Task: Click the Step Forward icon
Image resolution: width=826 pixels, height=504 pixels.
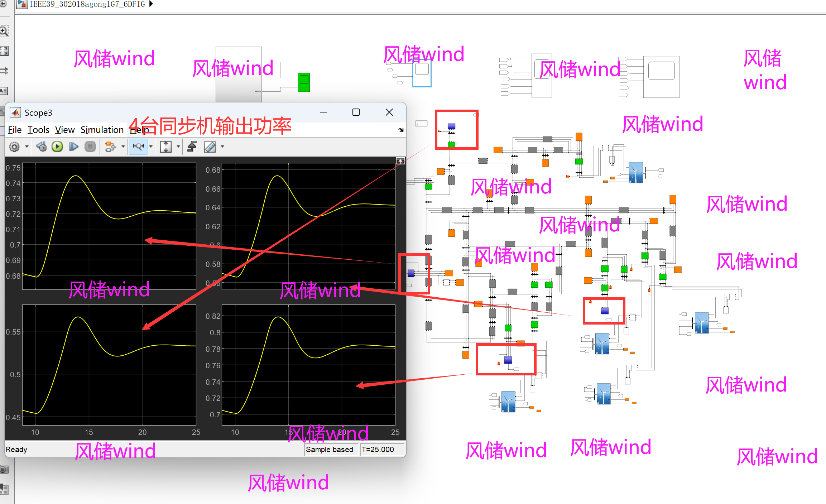Action: point(74,147)
